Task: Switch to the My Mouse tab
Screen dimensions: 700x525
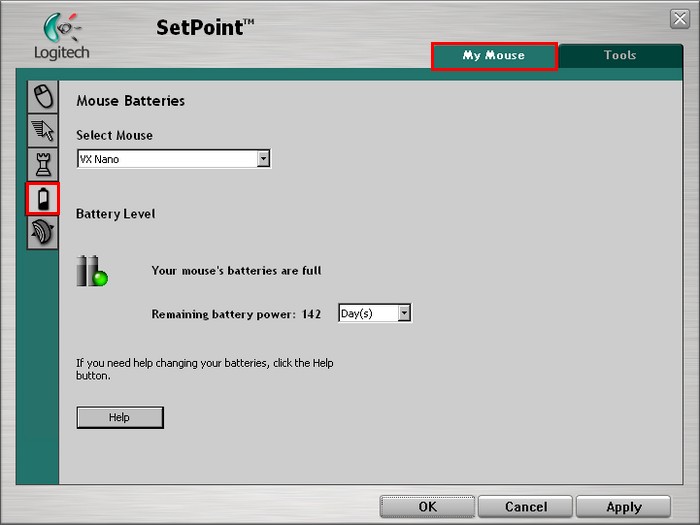Action: click(x=494, y=56)
